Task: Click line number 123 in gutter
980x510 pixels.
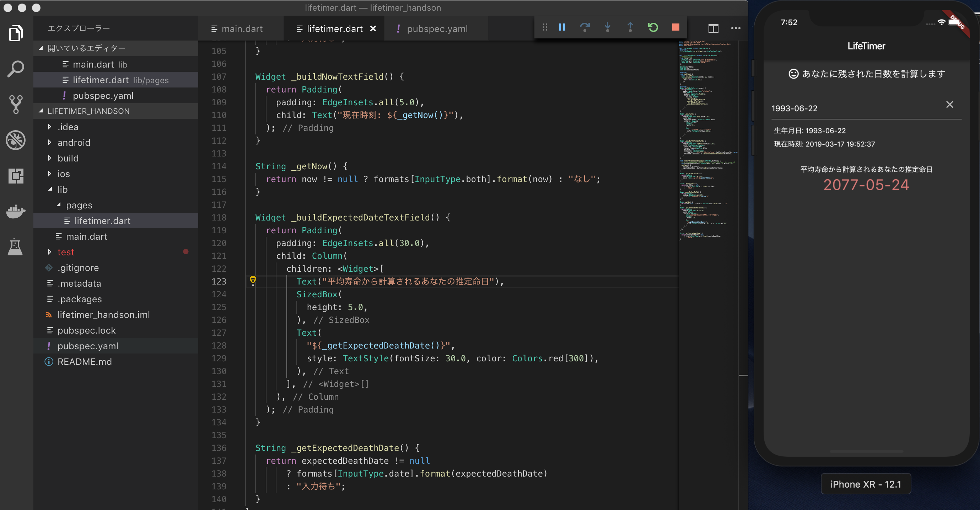Action: tap(219, 281)
